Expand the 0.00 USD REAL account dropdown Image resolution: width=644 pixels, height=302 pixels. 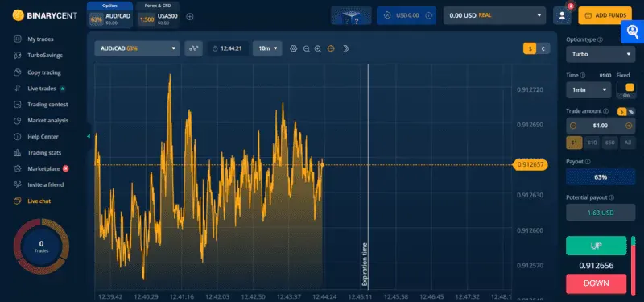(x=494, y=15)
